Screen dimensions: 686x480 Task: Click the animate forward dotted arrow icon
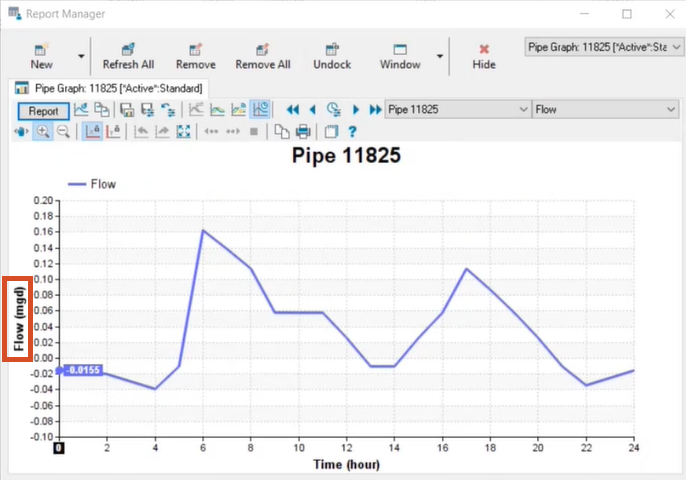tap(233, 131)
